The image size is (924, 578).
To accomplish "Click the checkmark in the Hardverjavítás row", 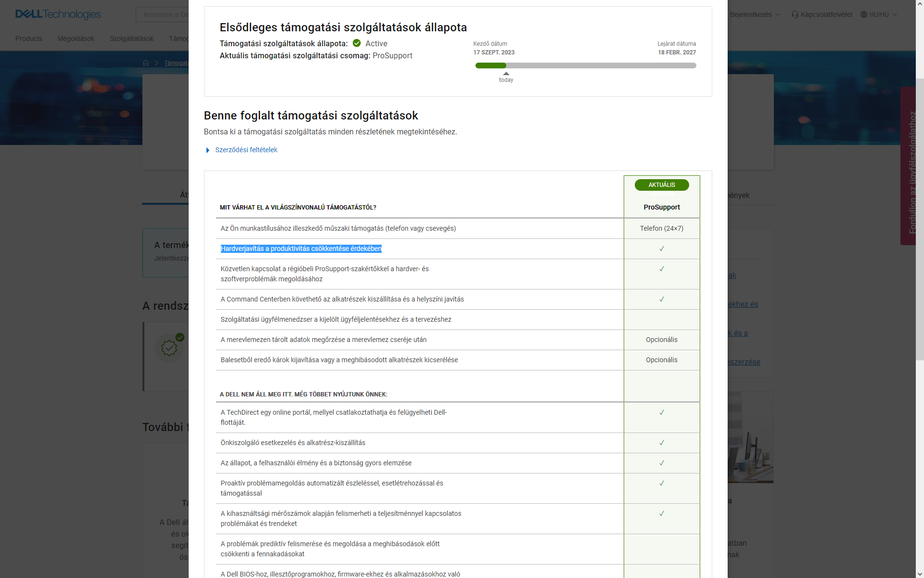I will click(x=662, y=249).
